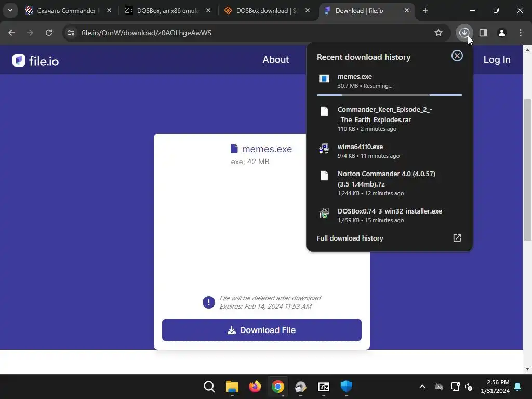Close the Скачать Commander tab

tap(109, 11)
